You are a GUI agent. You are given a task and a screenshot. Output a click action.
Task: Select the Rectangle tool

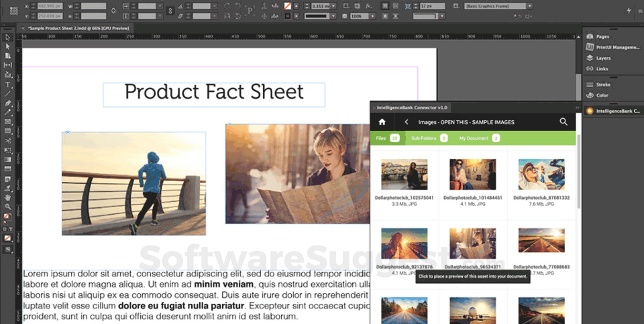[8, 131]
